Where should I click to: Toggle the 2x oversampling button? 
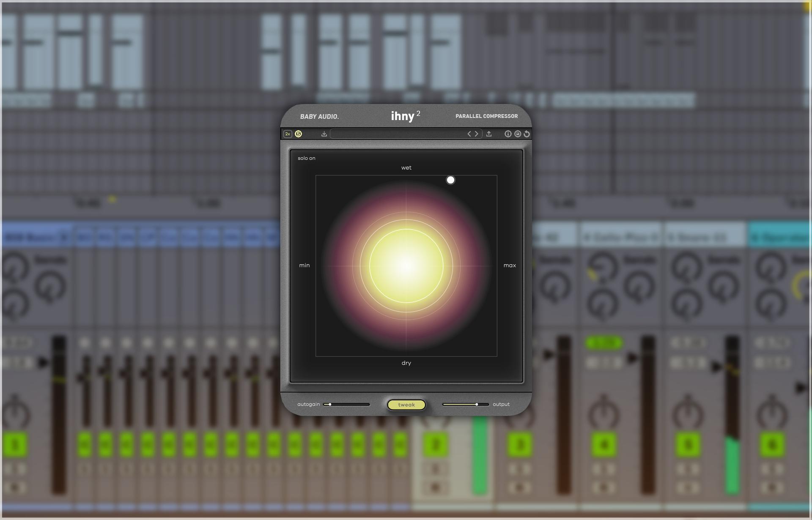click(288, 134)
